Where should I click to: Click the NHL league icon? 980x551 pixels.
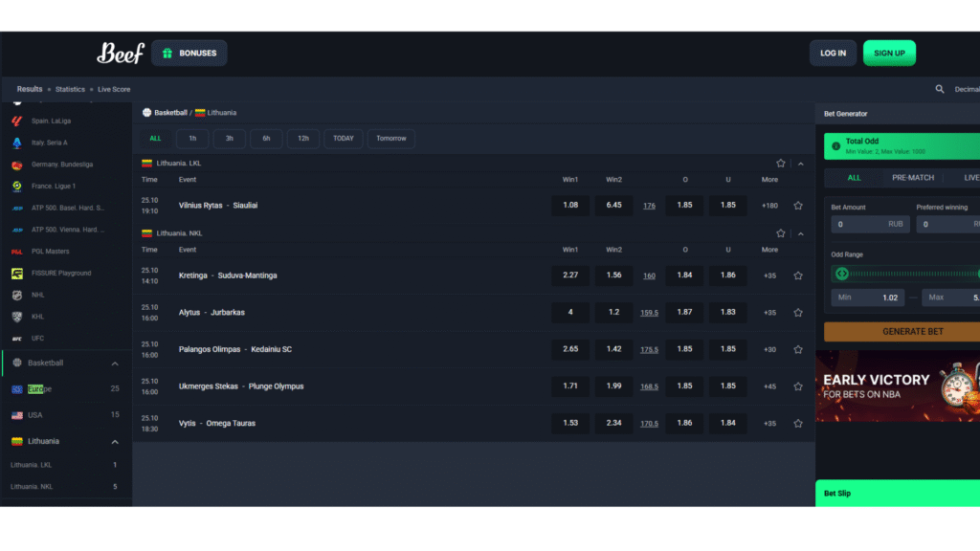click(x=17, y=295)
